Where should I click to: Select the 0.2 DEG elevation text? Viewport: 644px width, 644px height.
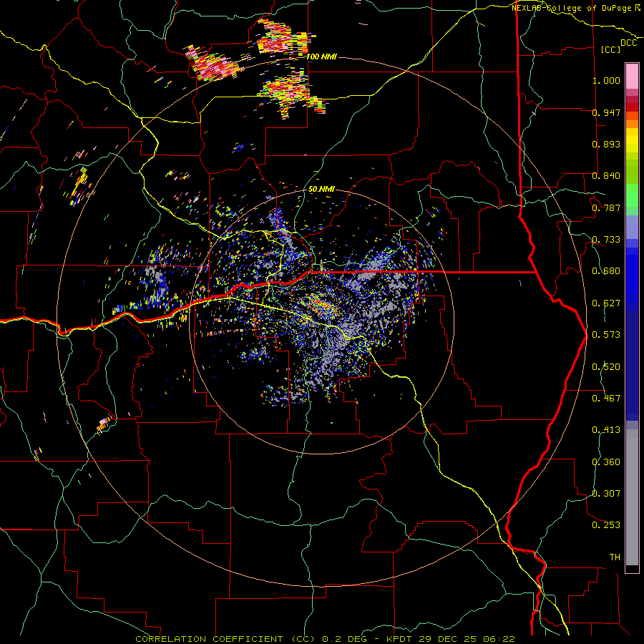(x=345, y=639)
